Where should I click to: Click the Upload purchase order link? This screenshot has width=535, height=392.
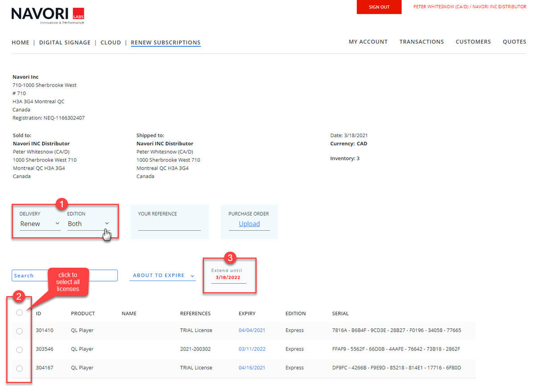coord(249,224)
